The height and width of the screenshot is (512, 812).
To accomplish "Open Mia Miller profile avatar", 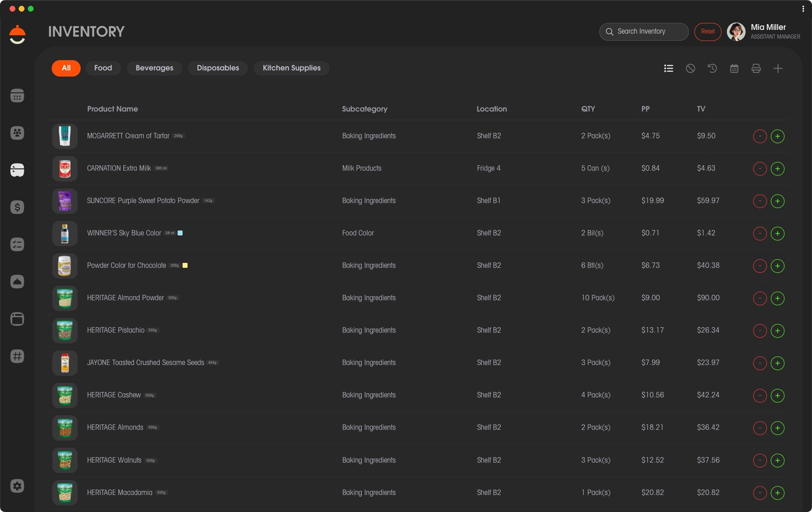I will click(x=736, y=32).
